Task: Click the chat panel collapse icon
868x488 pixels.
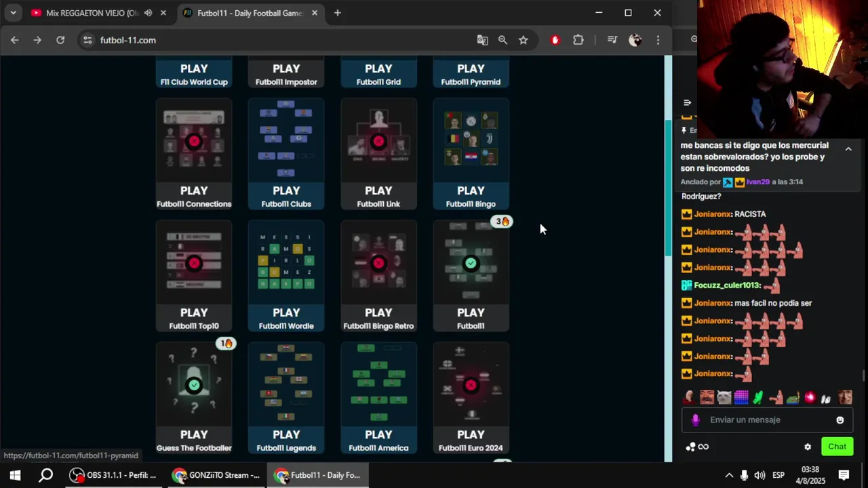Action: click(x=687, y=103)
